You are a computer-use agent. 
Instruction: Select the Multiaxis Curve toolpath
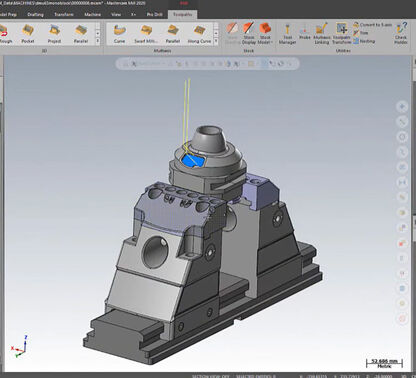119,34
